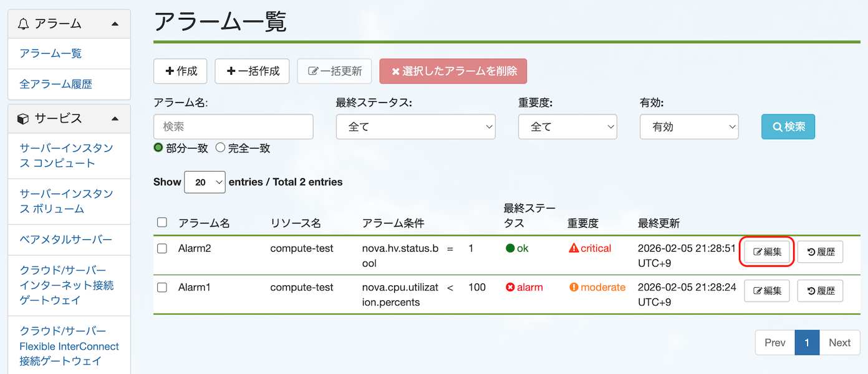This screenshot has width=868, height=374.
Task: Collapse the アラーム sidebar section
Action: pyautogui.click(x=114, y=22)
